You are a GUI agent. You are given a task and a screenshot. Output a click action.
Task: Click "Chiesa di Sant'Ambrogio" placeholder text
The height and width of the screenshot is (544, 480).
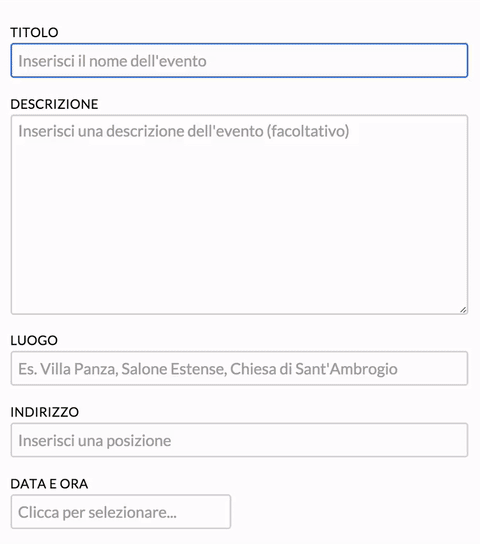[x=314, y=369]
